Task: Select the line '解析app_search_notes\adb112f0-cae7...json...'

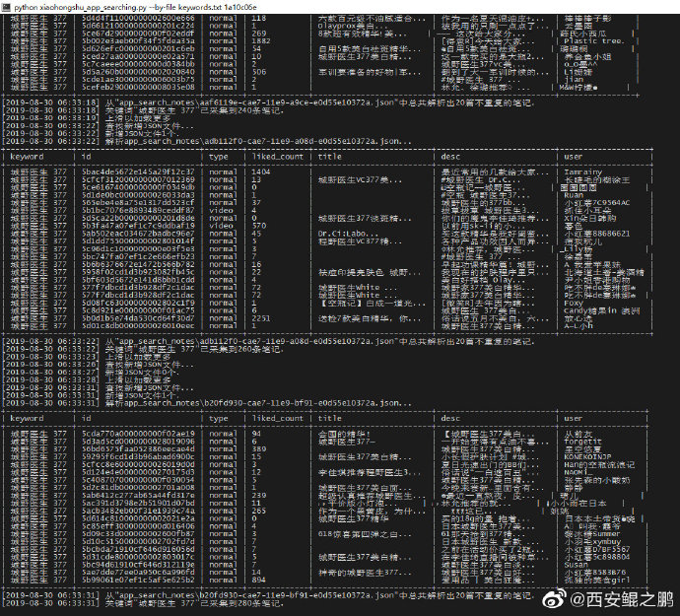Action: tap(258, 141)
